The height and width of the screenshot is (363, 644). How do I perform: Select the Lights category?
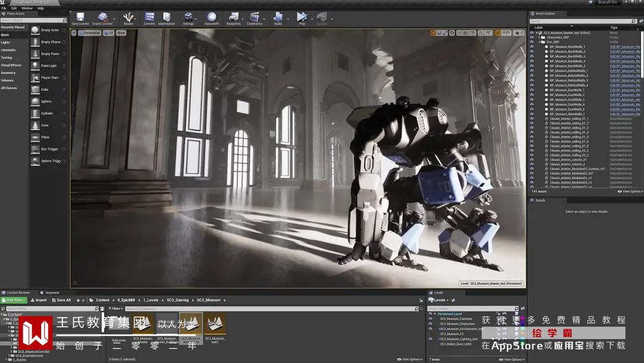click(5, 42)
